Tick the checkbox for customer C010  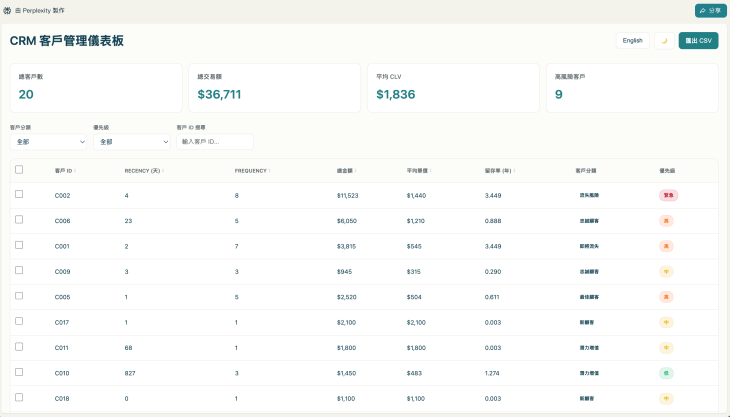click(19, 372)
